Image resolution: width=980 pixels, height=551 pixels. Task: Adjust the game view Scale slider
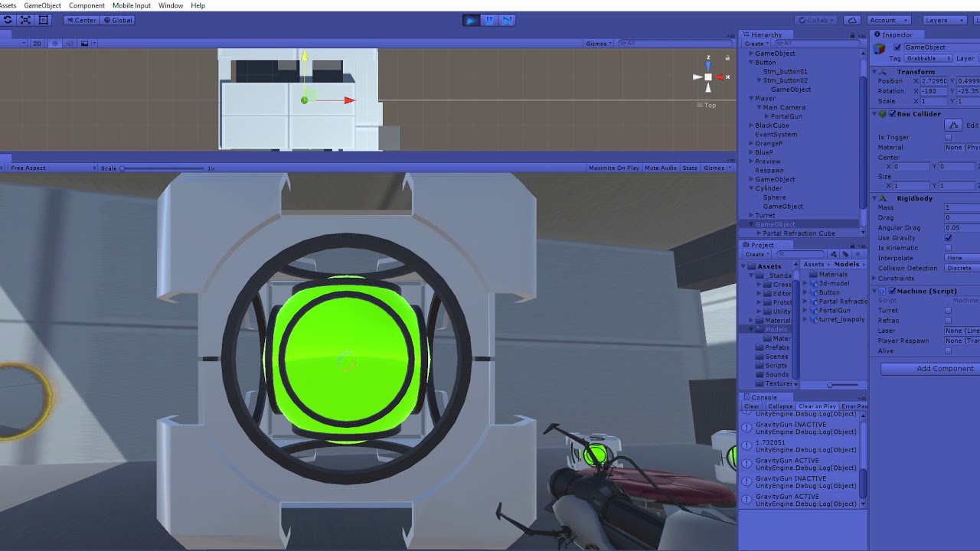(x=162, y=168)
